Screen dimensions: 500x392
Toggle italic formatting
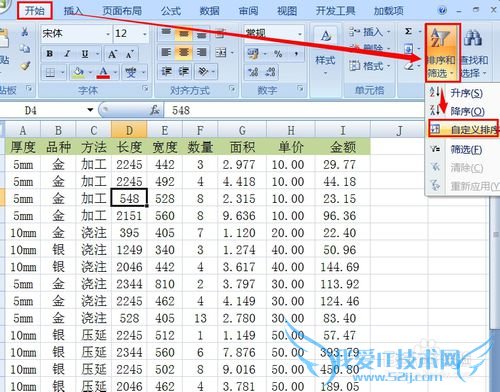tap(67, 53)
